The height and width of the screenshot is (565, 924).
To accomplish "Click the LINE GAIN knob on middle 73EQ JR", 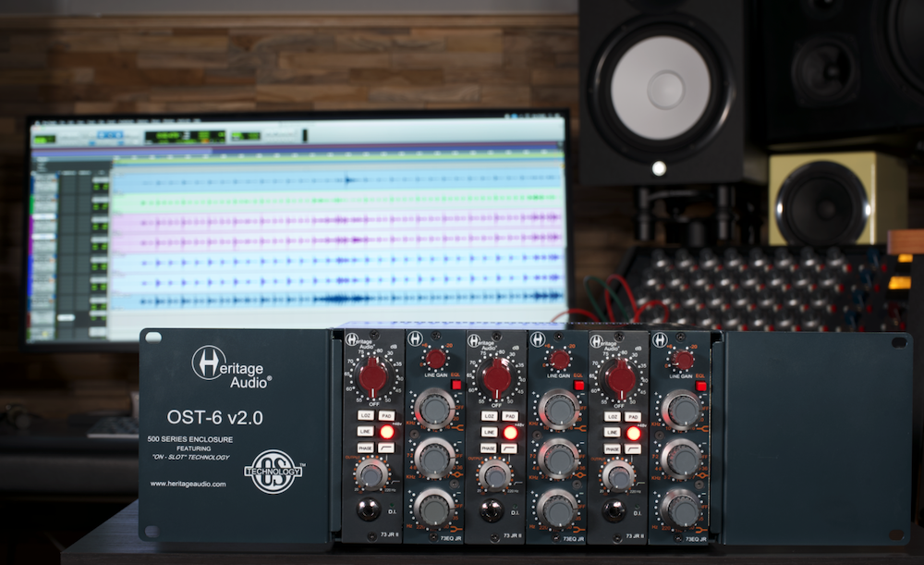I will (559, 359).
